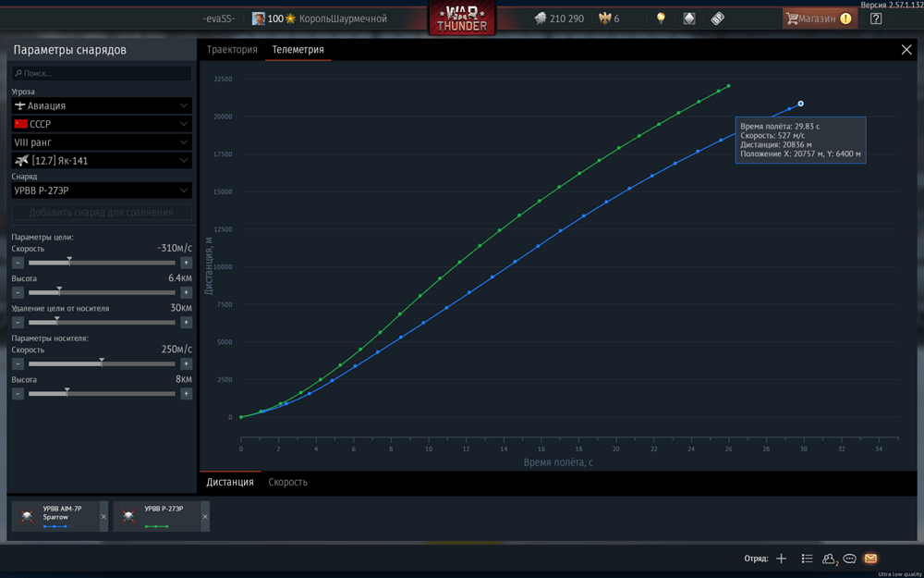Image resolution: width=924 pixels, height=578 pixels.
Task: Click the Советский flag icon in nation dropdown
Action: pos(20,124)
